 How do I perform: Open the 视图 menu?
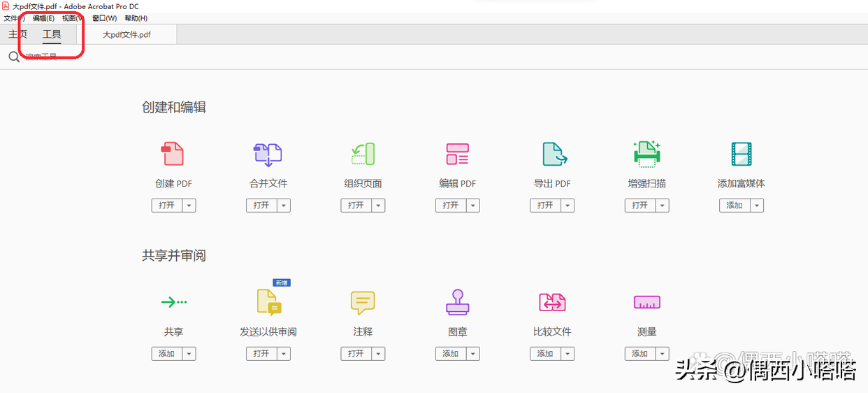73,18
